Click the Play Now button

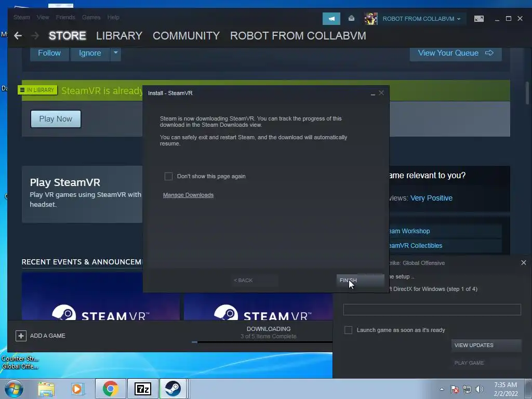[56, 119]
